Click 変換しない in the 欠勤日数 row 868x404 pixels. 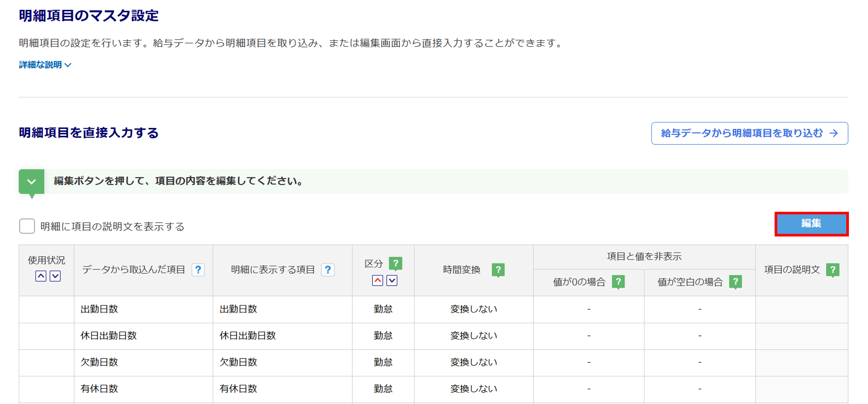[473, 362]
